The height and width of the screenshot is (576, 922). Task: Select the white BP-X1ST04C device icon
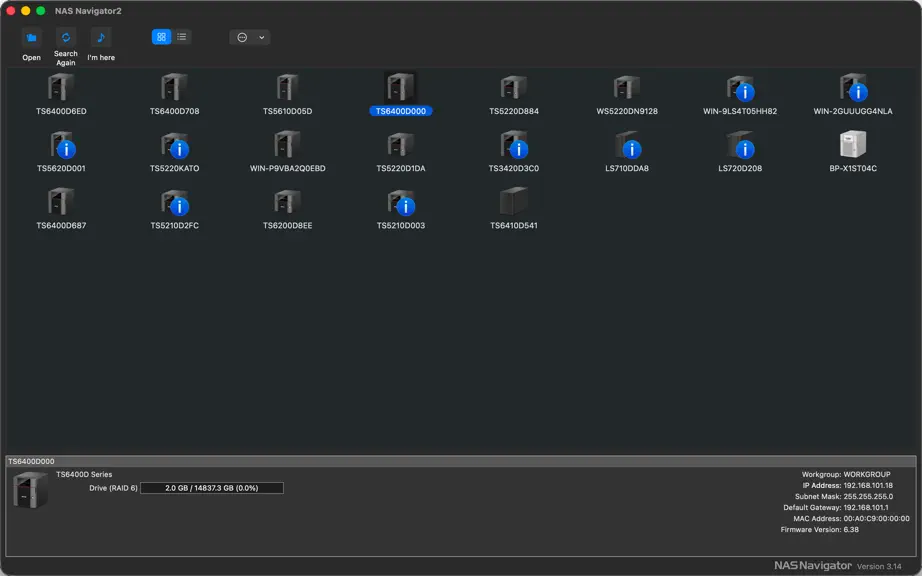pos(853,144)
